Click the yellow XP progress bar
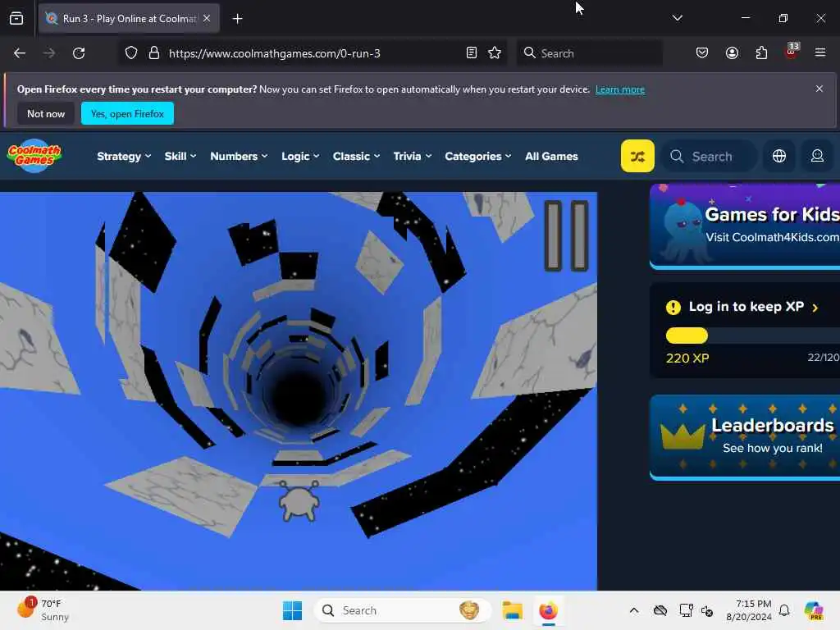Screen dimensions: 840x630 [687, 336]
